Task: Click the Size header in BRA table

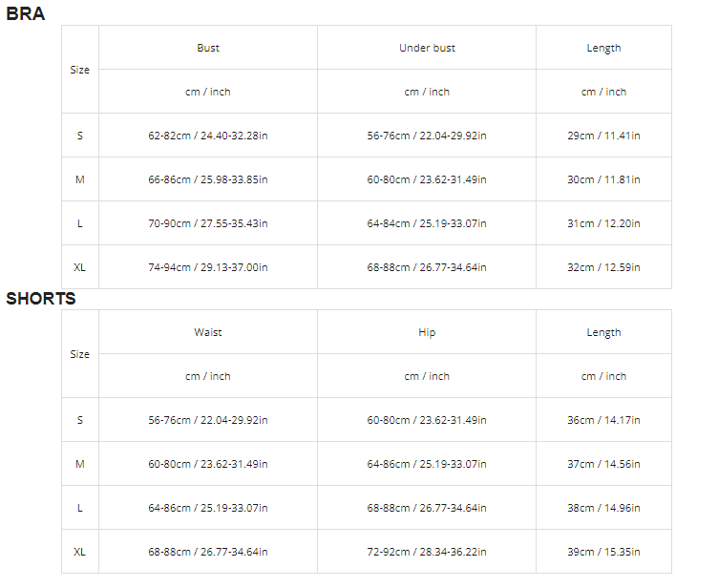Action: 80,70
